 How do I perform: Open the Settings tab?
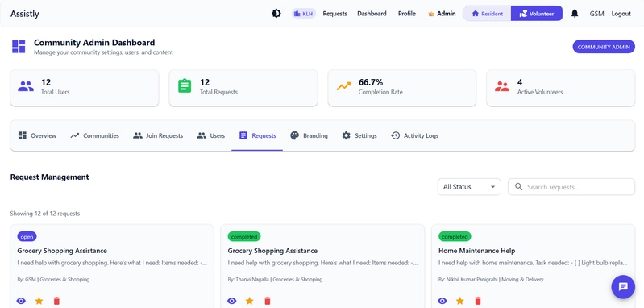pyautogui.click(x=359, y=135)
